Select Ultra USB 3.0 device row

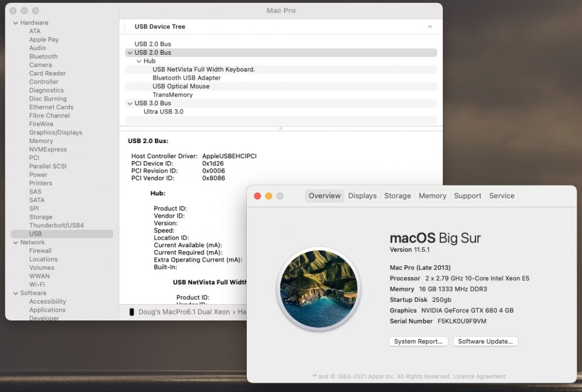click(x=281, y=112)
